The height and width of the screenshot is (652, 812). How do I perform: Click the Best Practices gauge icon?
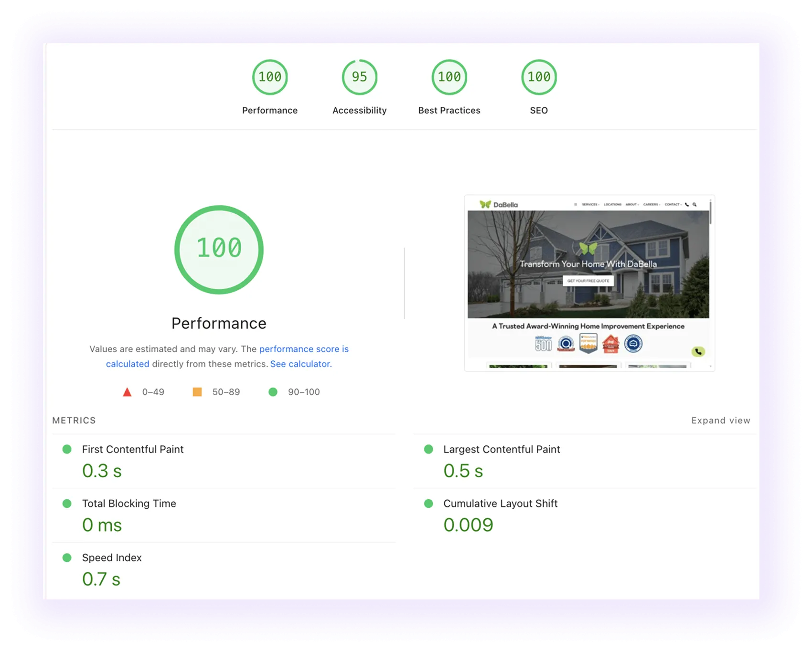(449, 77)
